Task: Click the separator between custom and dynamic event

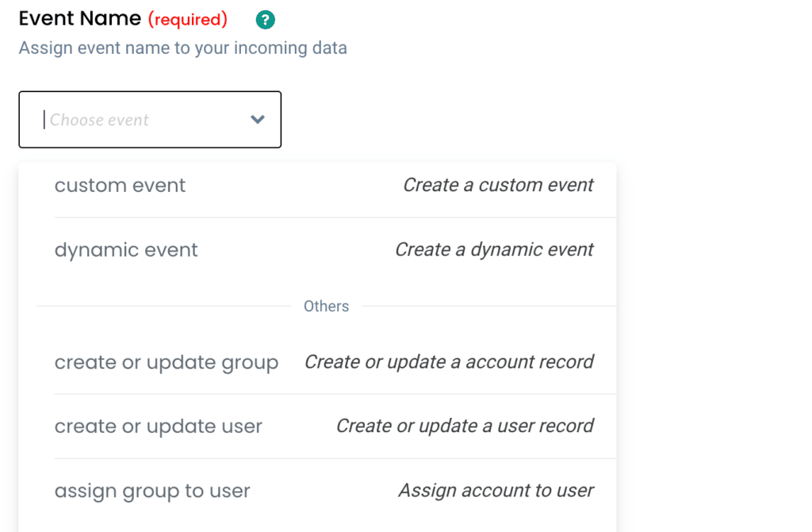Action: point(333,217)
